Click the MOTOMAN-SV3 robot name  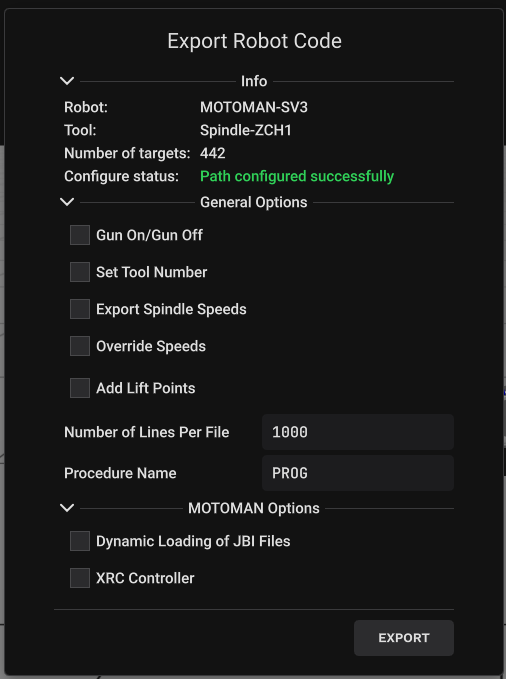[x=254, y=107]
